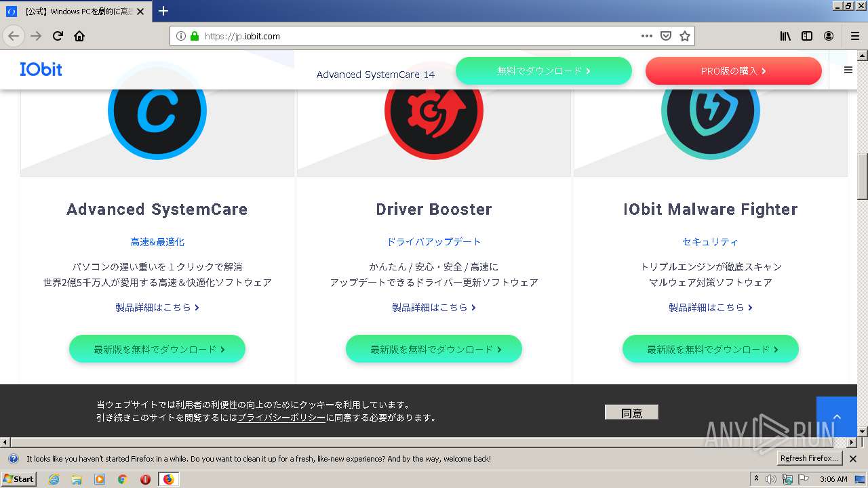The image size is (868, 488).
Task: Click the Firefox forward arrow button
Action: pyautogui.click(x=36, y=36)
